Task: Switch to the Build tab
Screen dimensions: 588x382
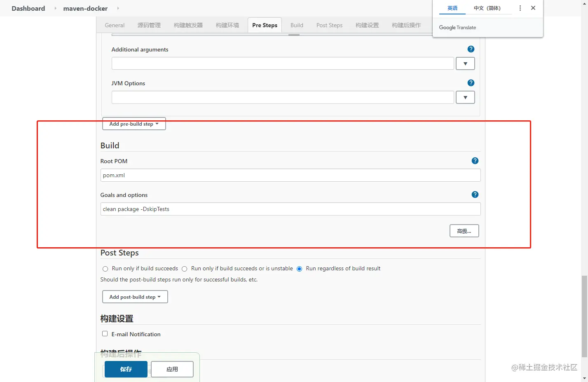Action: tap(297, 25)
